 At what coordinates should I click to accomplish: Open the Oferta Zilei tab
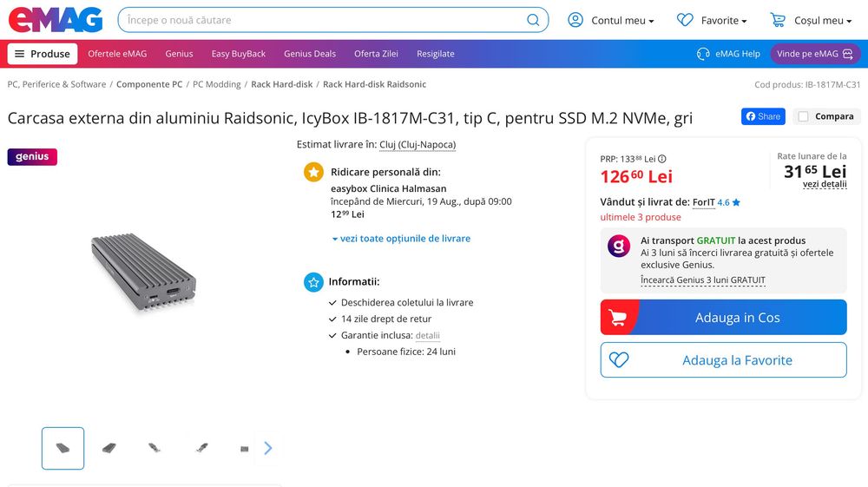pos(376,54)
